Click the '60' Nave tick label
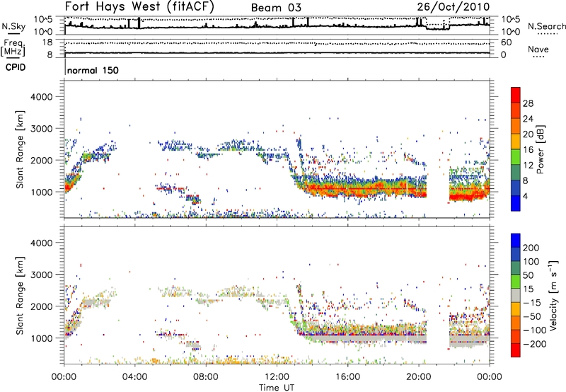This screenshot has height=392, width=566. 506,42
